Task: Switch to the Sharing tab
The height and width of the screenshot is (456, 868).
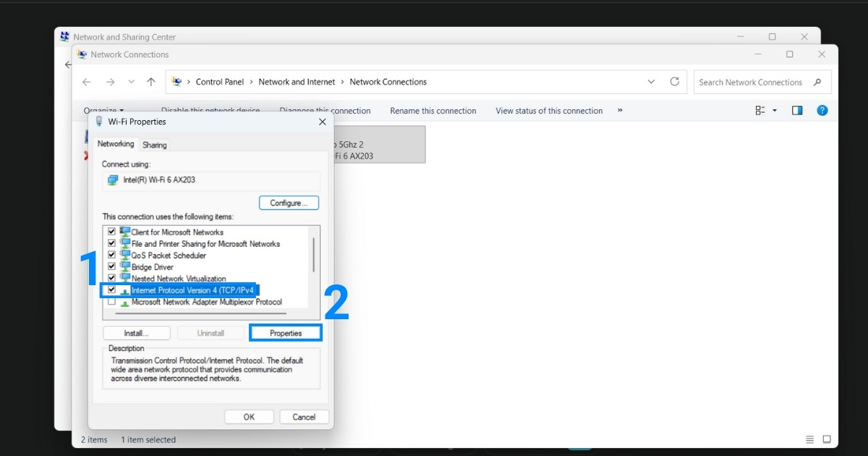Action: [154, 145]
